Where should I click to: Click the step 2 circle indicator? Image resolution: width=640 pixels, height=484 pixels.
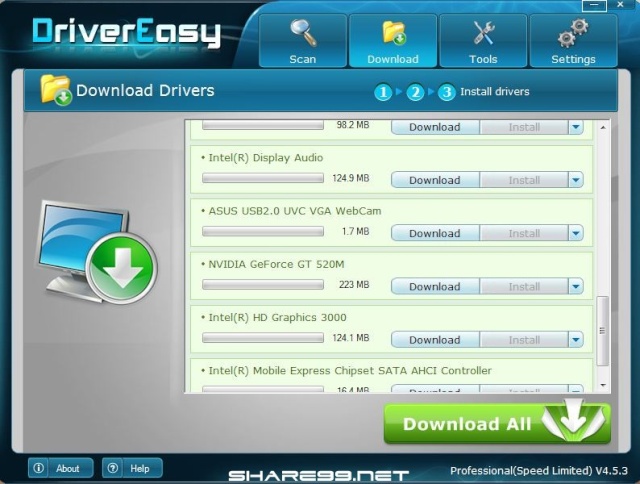tap(415, 92)
